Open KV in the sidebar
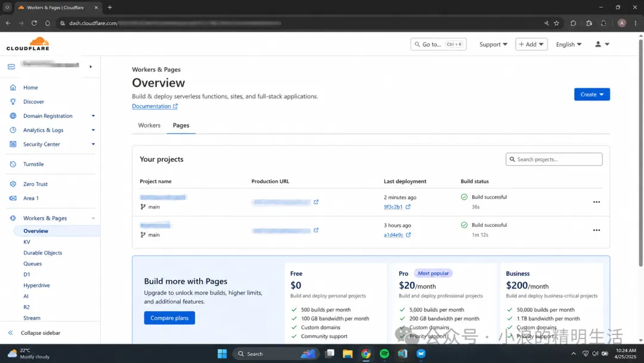The width and height of the screenshot is (644, 363). (x=27, y=242)
